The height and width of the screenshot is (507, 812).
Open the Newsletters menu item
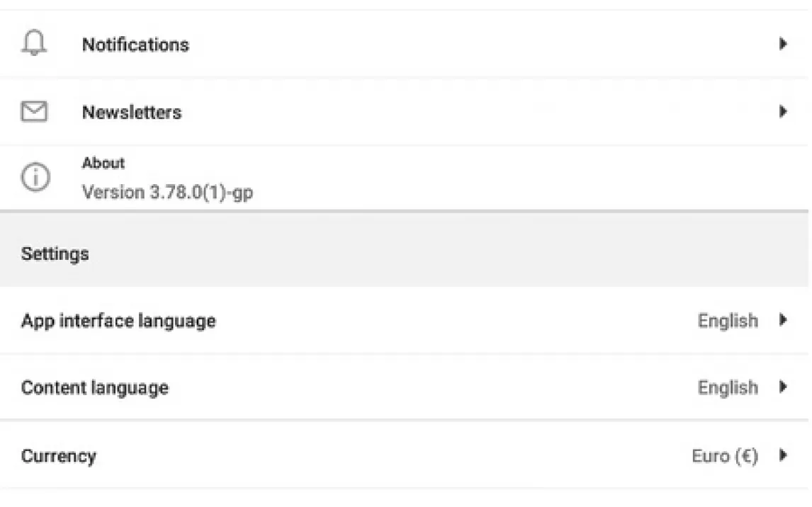coord(132,112)
